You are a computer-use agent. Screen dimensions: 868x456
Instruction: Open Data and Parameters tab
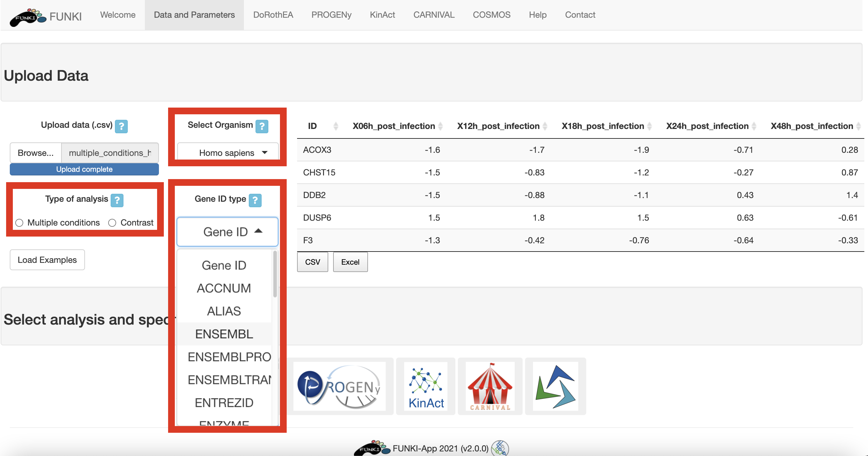194,15
